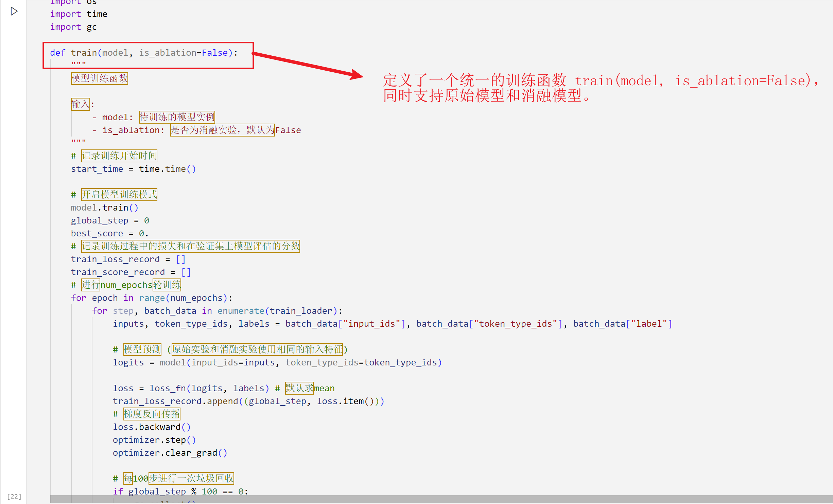833x504 pixels.
Task: Click the comment '# 梯度反向传播'
Action: coord(146,414)
